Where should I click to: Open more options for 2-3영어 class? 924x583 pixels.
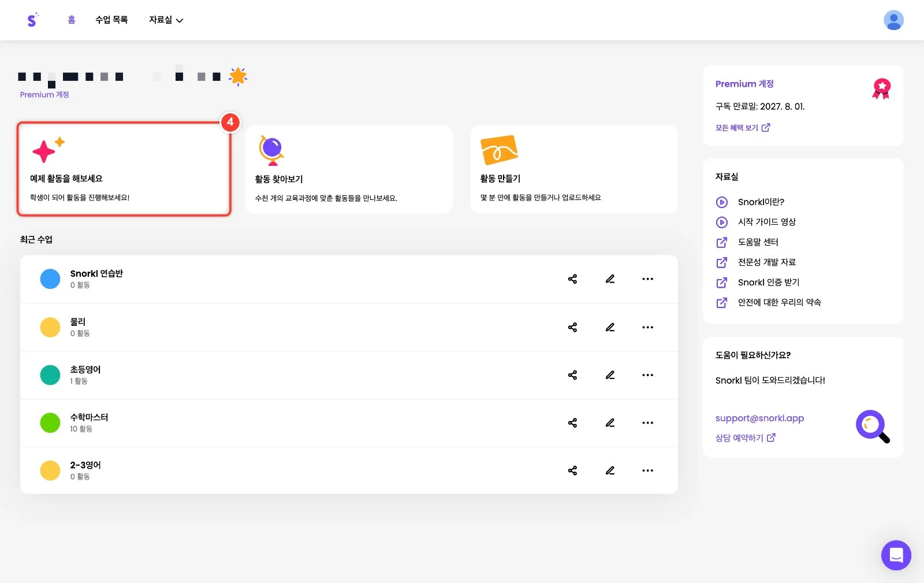[648, 470]
